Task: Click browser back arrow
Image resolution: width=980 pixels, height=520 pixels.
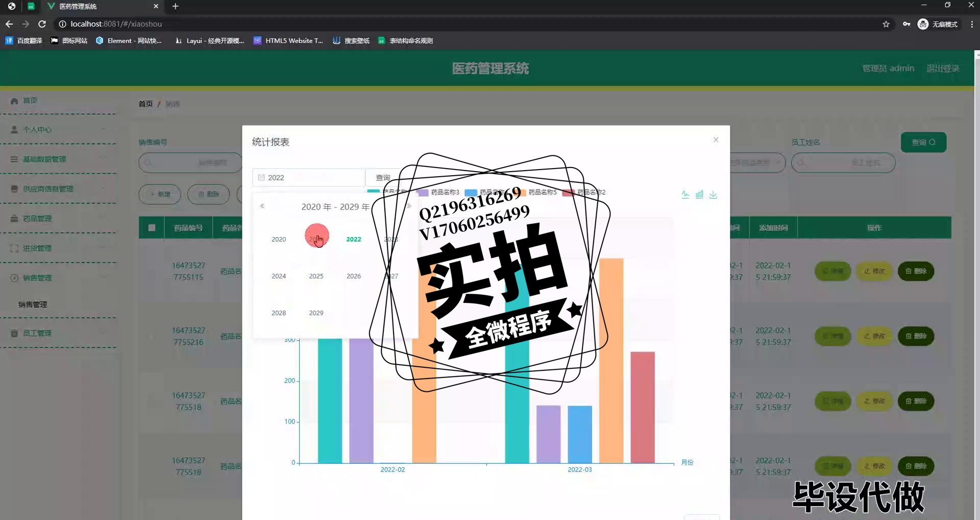Action: tap(9, 24)
